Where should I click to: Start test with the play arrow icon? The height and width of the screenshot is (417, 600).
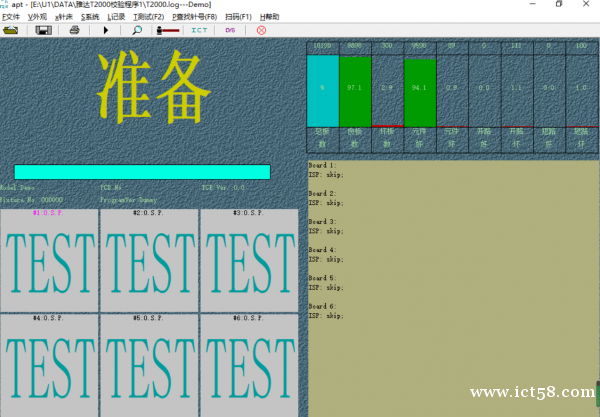click(x=107, y=30)
